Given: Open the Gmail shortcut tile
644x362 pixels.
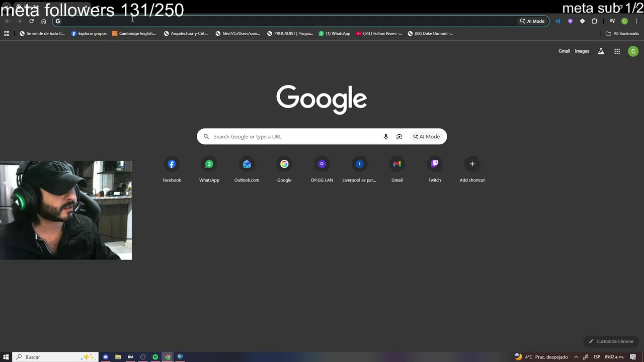Looking at the screenshot, I should 397,170.
